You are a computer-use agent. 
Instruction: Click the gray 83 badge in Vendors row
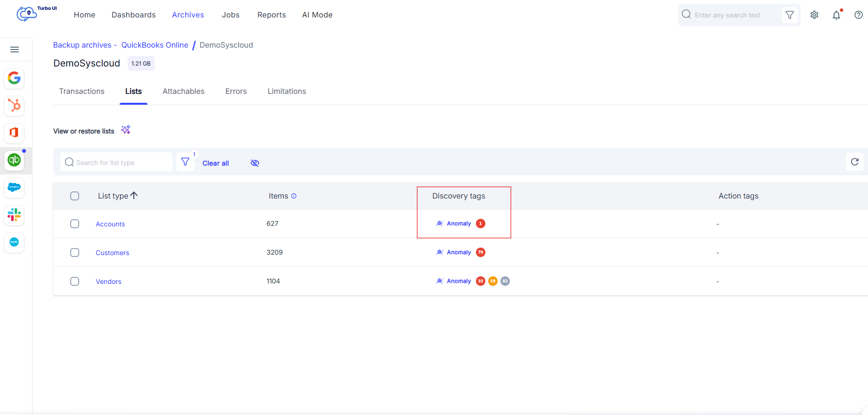505,281
